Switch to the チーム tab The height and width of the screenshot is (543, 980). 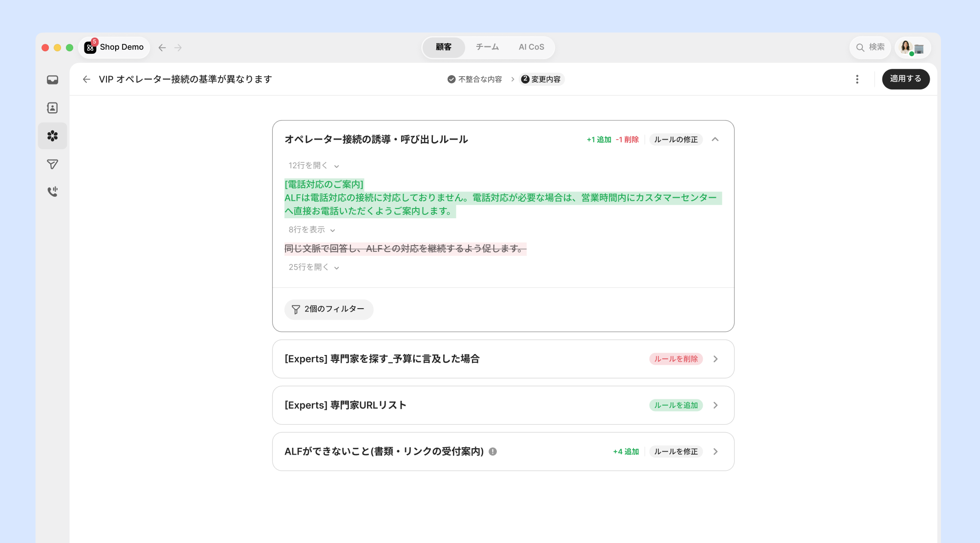[x=487, y=47]
